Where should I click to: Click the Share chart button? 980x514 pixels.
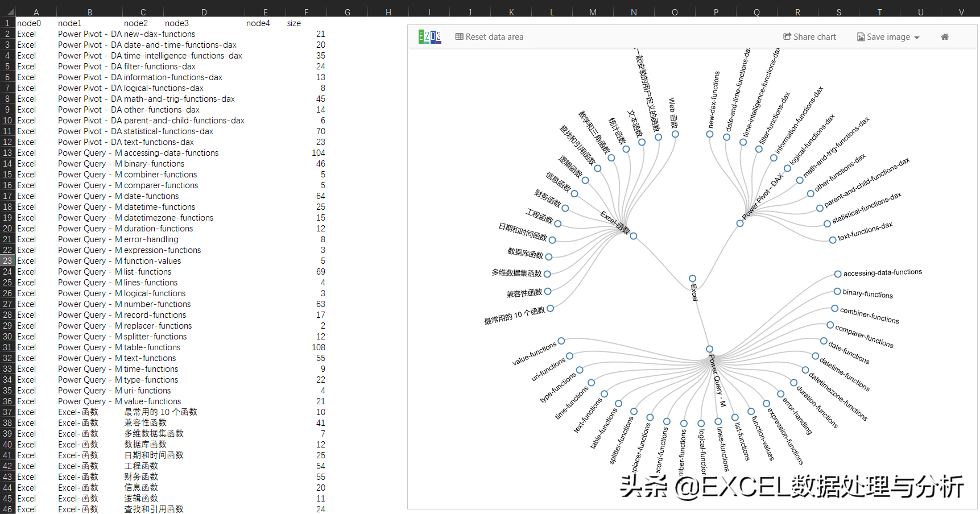pos(809,37)
